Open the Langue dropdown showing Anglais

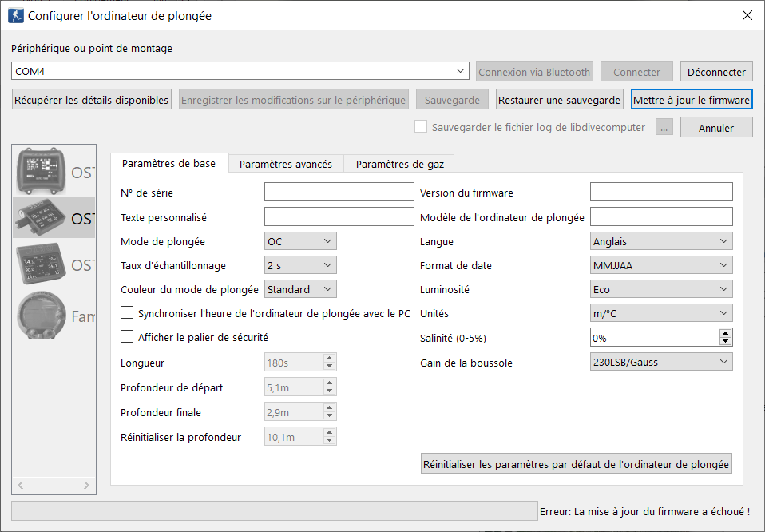tap(661, 241)
